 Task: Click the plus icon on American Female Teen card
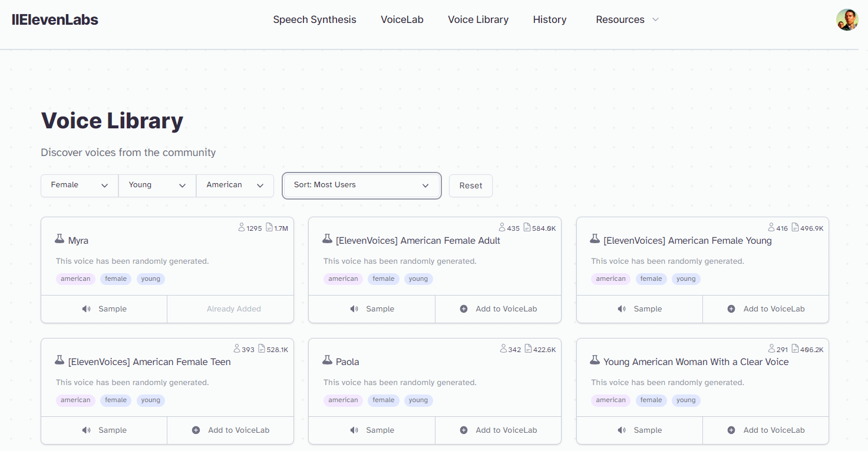196,430
